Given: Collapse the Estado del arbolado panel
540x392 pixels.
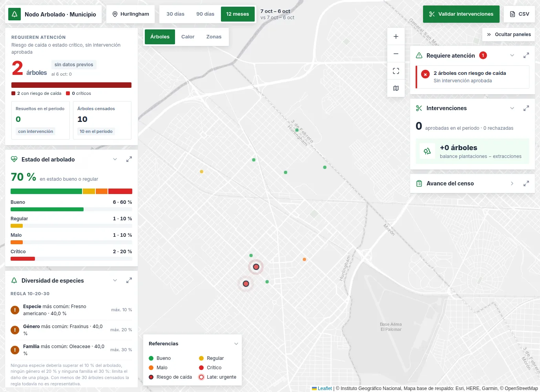Looking at the screenshot, I should pos(115,159).
